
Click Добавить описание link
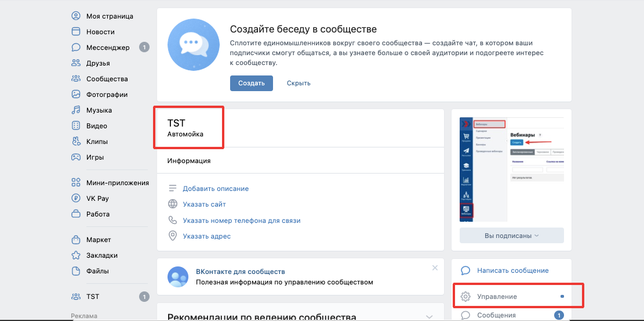216,189
